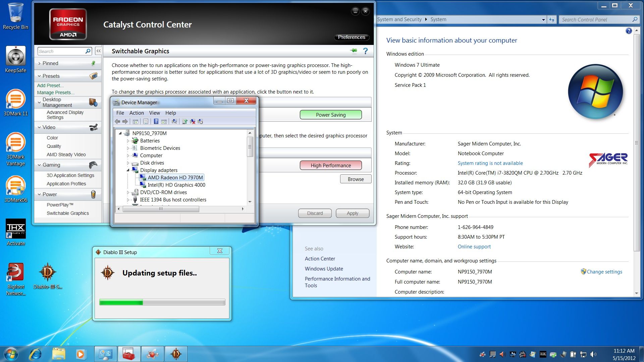Click the battery power icon in system tray
644x362 pixels.
pyautogui.click(x=573, y=354)
